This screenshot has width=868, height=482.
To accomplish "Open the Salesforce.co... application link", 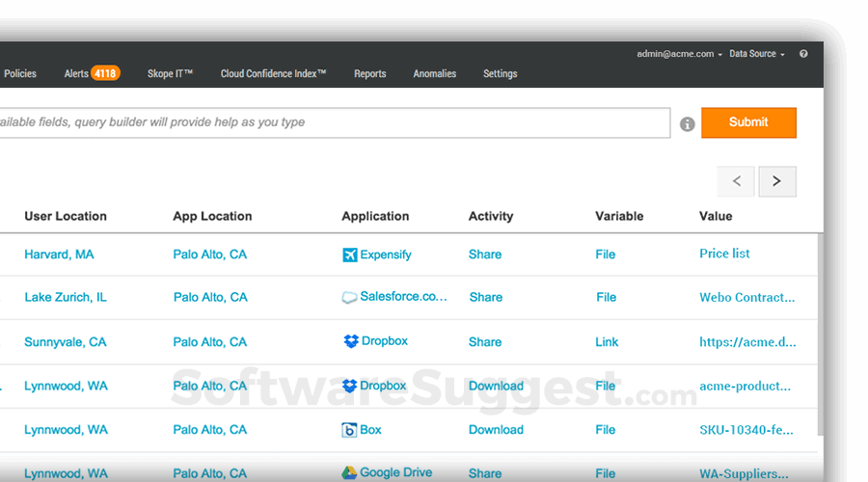I will click(403, 297).
